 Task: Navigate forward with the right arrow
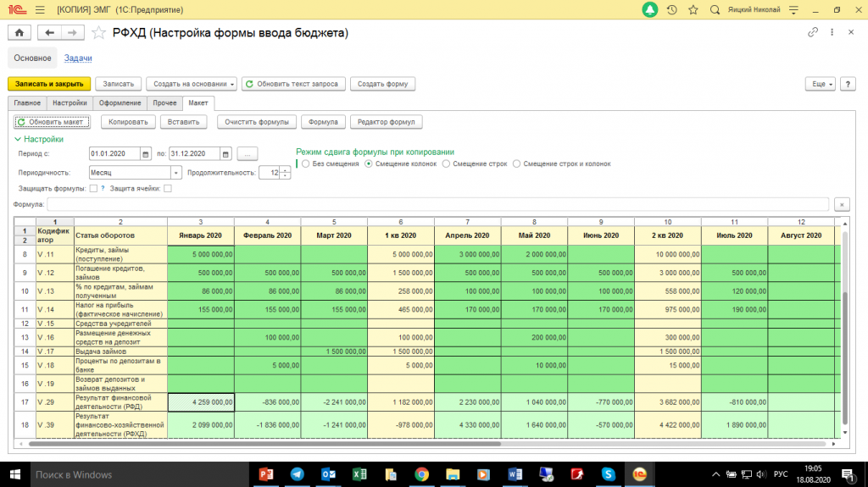(73, 33)
